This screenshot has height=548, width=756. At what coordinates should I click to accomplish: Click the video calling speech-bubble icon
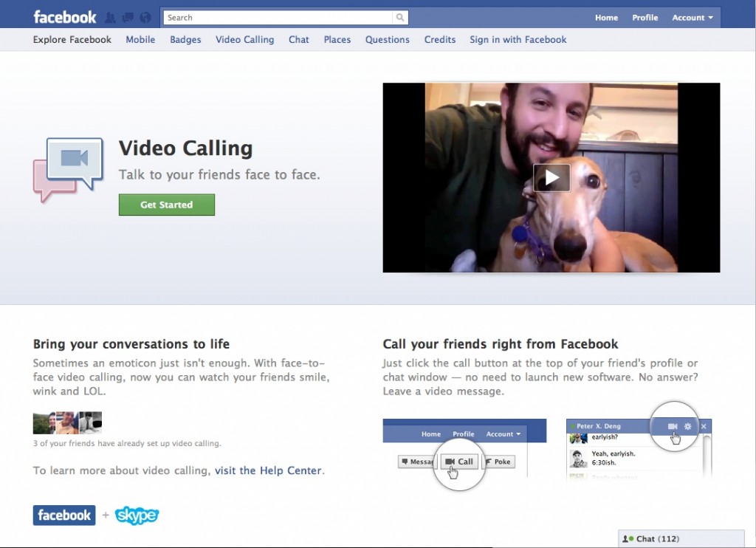[x=68, y=170]
